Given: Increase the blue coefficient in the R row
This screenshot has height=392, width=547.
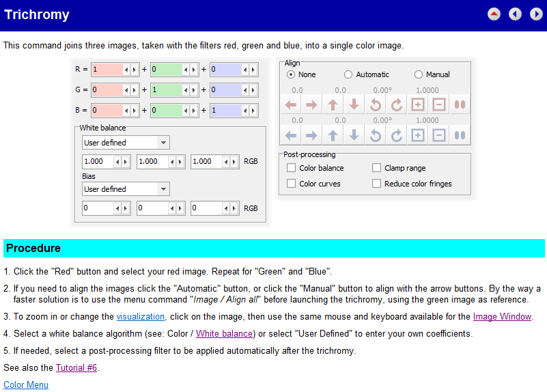Looking at the screenshot, I should point(253,70).
